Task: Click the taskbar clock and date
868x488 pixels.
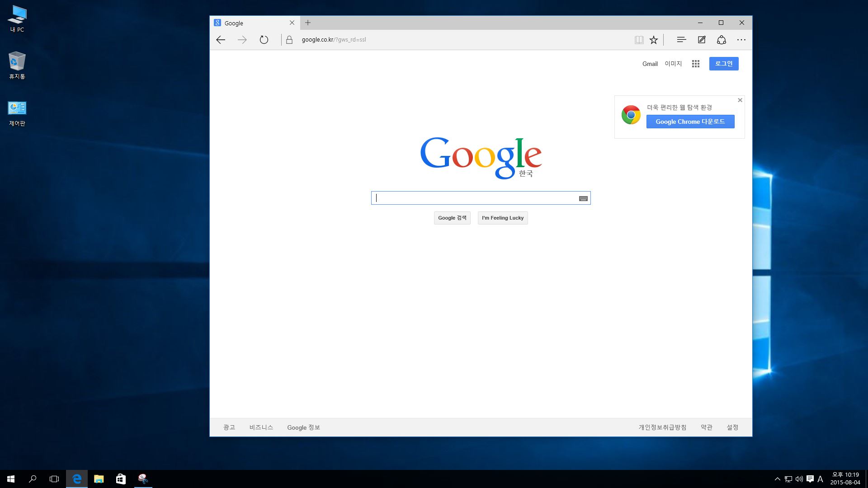Action: [x=845, y=479]
